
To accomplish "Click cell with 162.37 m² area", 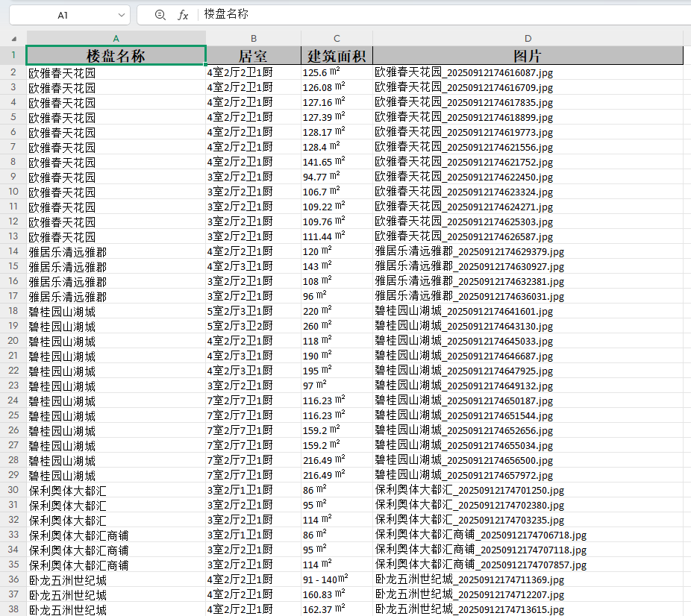I will (337, 609).
